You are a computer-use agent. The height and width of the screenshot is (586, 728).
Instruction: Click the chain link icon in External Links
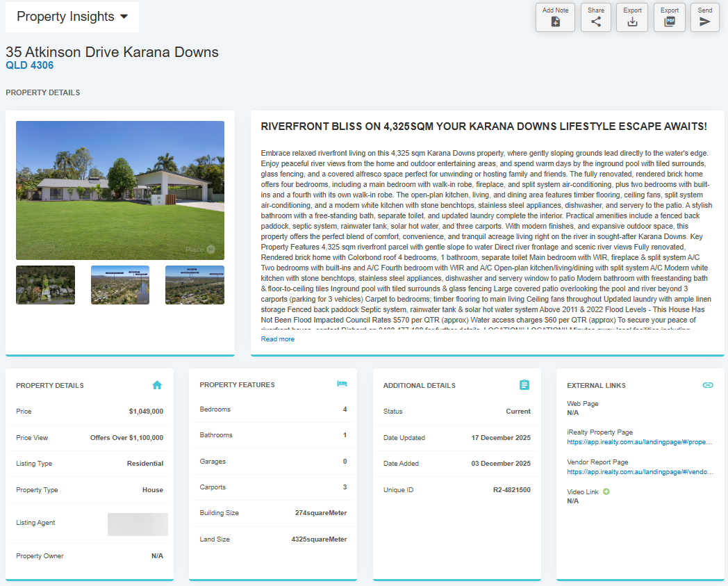(x=708, y=385)
